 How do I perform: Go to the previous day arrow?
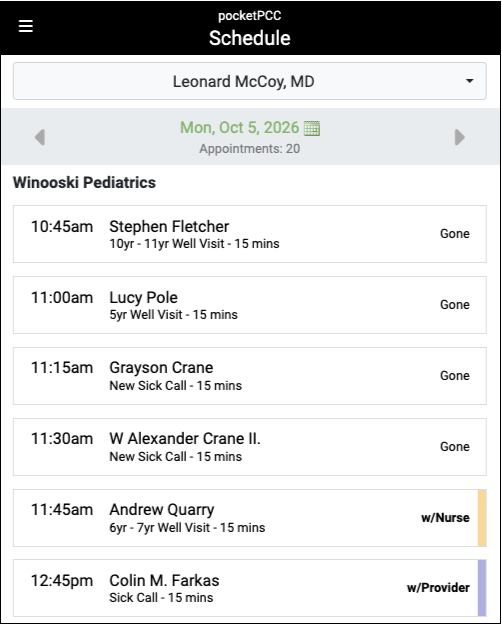tap(40, 137)
